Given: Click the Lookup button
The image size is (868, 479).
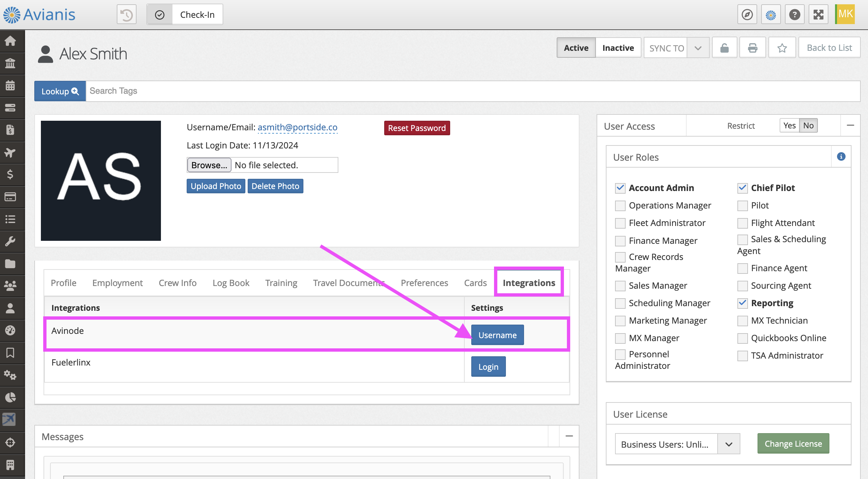Looking at the screenshot, I should 60,91.
